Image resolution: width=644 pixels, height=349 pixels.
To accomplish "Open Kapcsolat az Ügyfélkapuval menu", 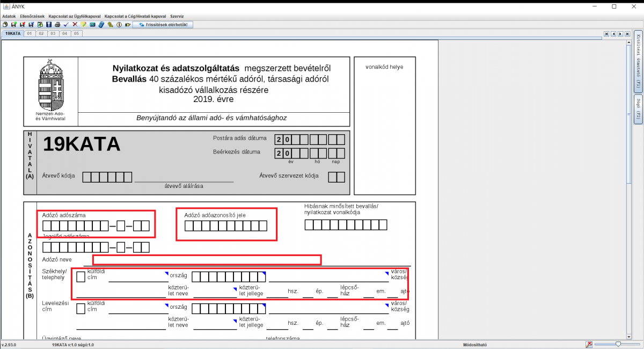I will [x=75, y=17].
